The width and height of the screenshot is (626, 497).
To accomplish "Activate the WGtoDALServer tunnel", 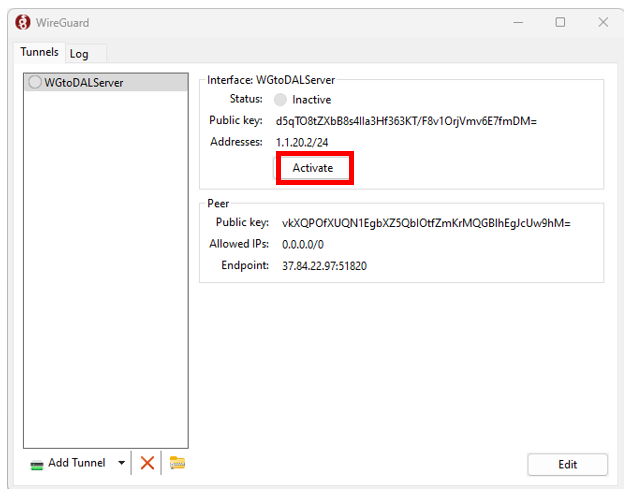I will [x=313, y=168].
